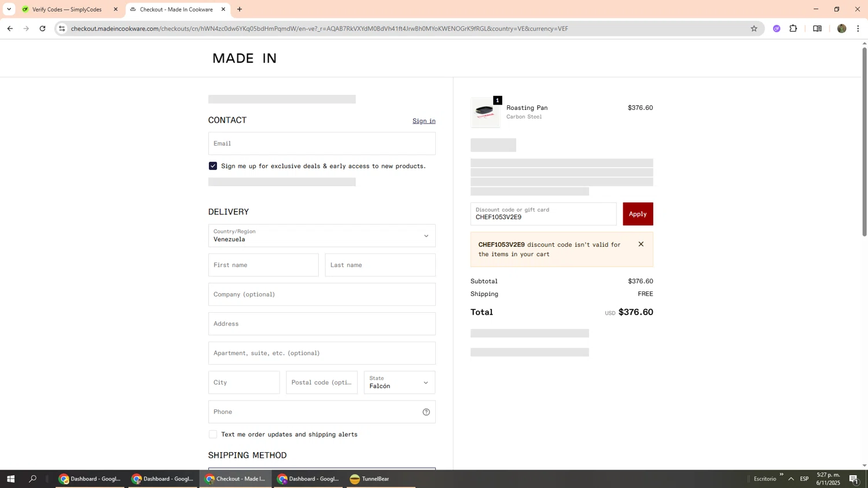Open first Dashboard Google Chrome taskbar window
The image size is (868, 488).
pyautogui.click(x=90, y=479)
